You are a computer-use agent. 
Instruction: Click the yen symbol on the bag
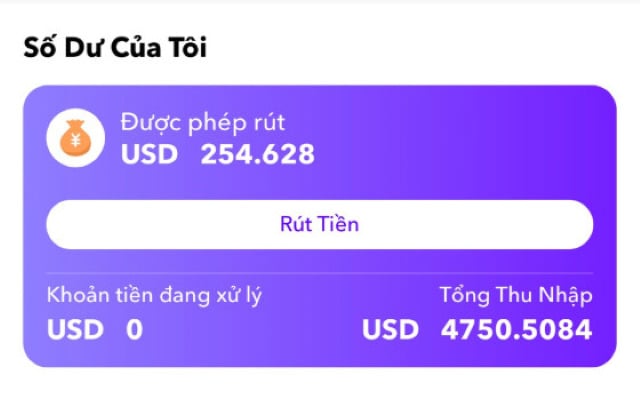tap(76, 141)
